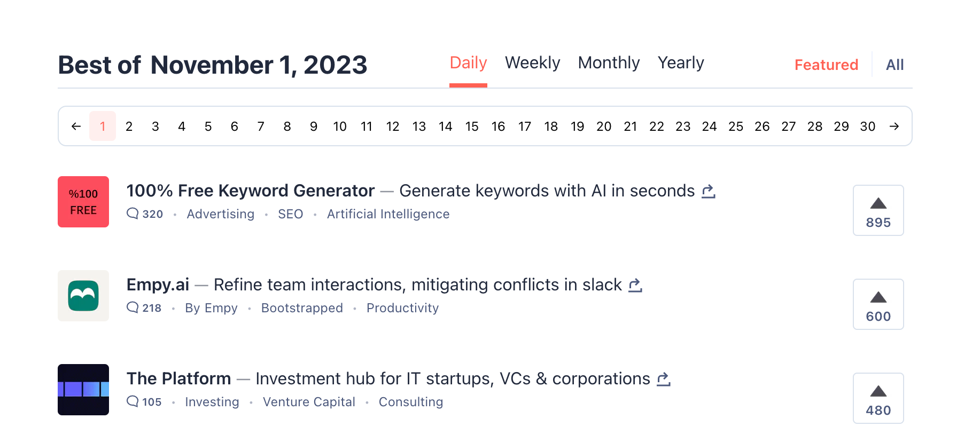This screenshot has height=442, width=980.
Task: Switch to the Monthly tab
Action: 609,63
